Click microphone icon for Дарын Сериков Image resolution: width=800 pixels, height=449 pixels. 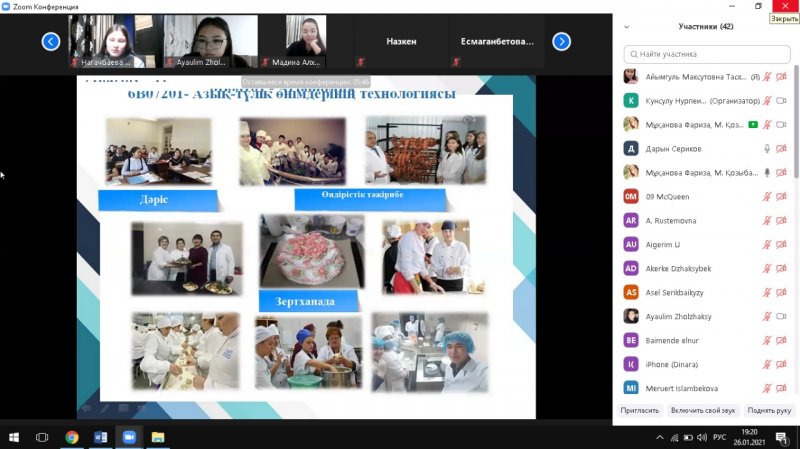pyautogui.click(x=767, y=148)
